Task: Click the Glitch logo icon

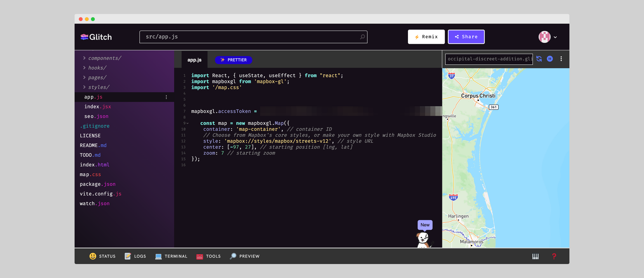Action: [x=84, y=37]
